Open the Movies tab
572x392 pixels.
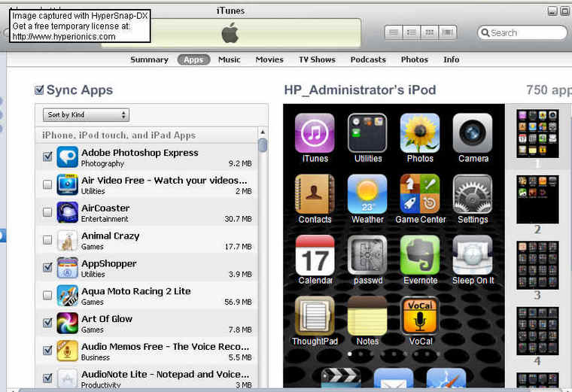(x=269, y=59)
